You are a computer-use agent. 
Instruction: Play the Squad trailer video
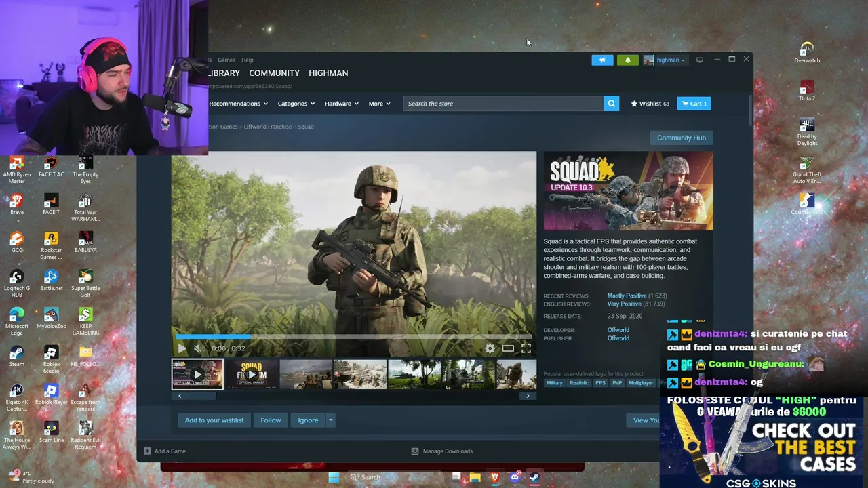(182, 348)
